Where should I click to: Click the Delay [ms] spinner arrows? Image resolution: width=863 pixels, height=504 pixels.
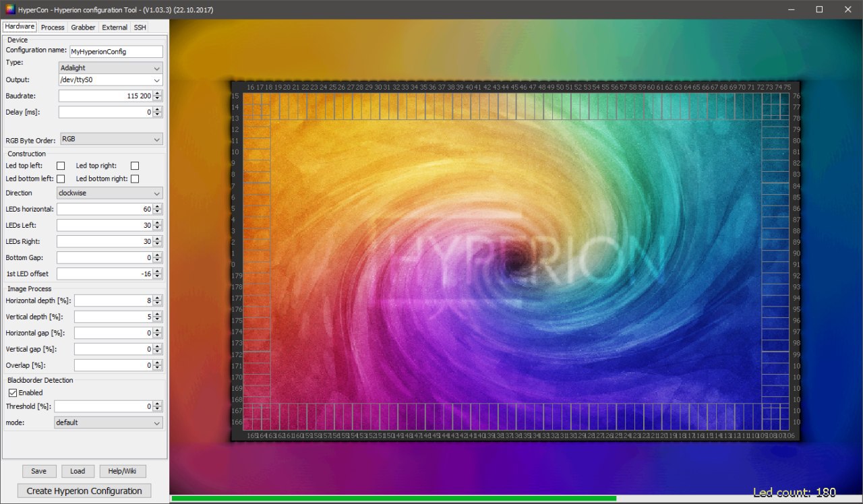tap(158, 112)
